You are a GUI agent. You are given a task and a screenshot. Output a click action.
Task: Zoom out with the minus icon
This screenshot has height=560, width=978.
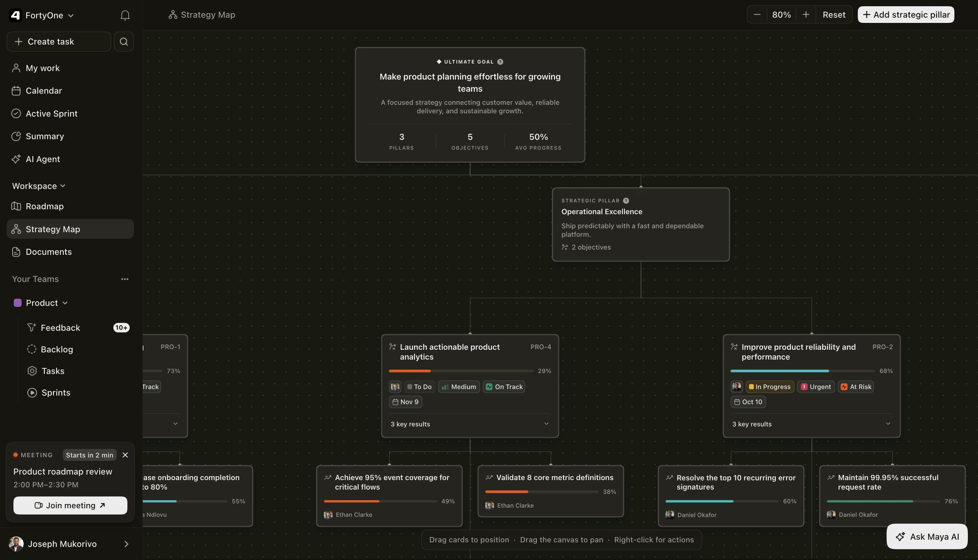[x=757, y=15]
